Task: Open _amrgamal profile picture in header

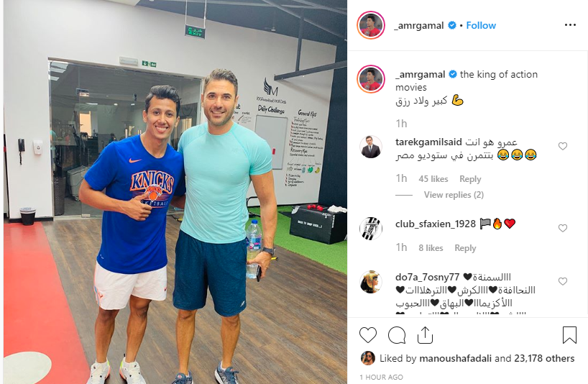Action: [x=370, y=25]
